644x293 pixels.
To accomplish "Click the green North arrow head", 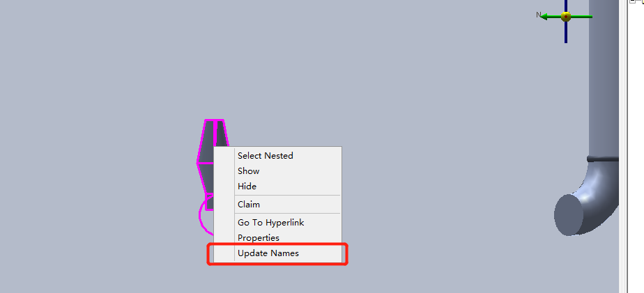I will click(x=544, y=17).
